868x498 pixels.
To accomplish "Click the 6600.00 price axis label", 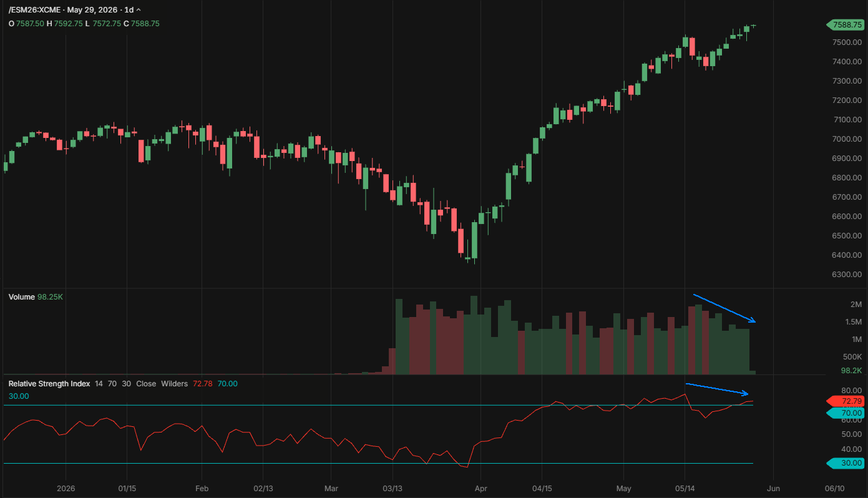I will (x=847, y=217).
